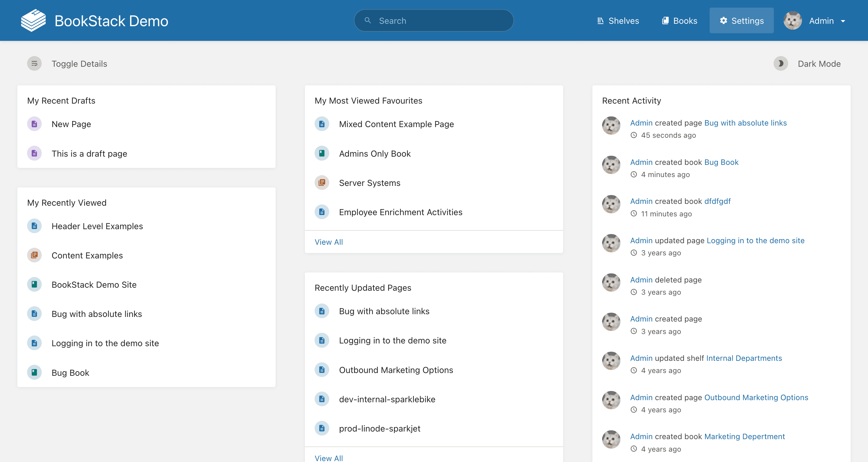The width and height of the screenshot is (868, 462).
Task: Click the Header Level Examples page icon
Action: (x=34, y=226)
